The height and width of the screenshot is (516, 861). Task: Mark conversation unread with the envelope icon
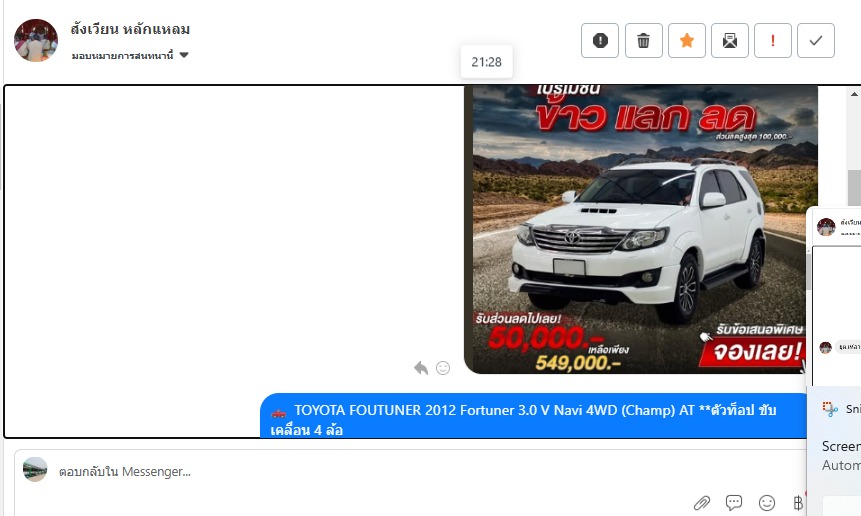tap(730, 41)
